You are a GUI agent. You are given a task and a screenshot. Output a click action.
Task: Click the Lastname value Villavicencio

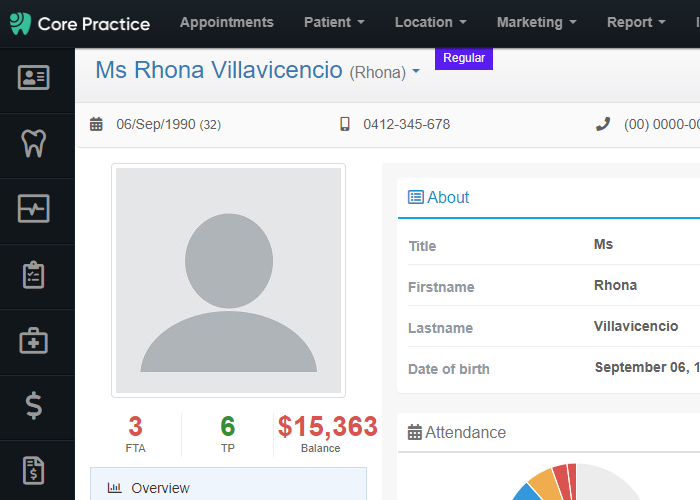636,326
